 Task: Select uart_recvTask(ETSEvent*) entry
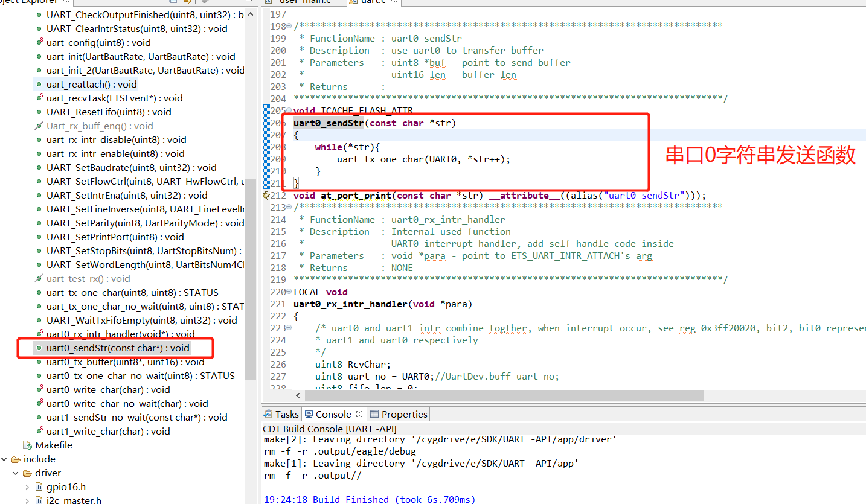tap(114, 98)
